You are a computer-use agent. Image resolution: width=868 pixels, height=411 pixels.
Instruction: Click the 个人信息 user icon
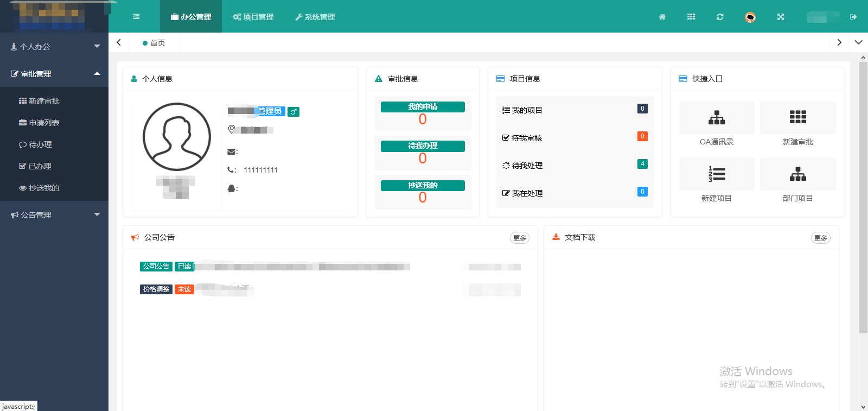pos(134,79)
